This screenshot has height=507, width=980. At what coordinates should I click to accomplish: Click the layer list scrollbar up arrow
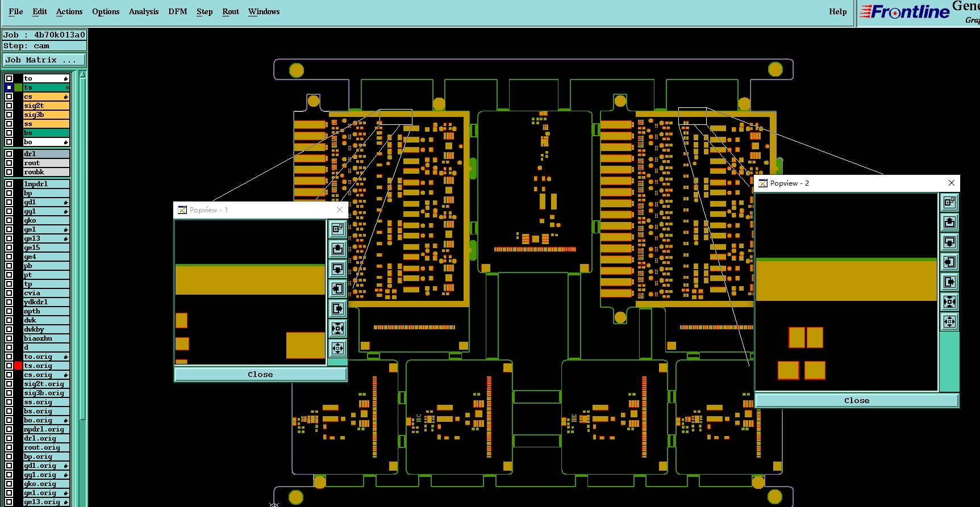(82, 74)
